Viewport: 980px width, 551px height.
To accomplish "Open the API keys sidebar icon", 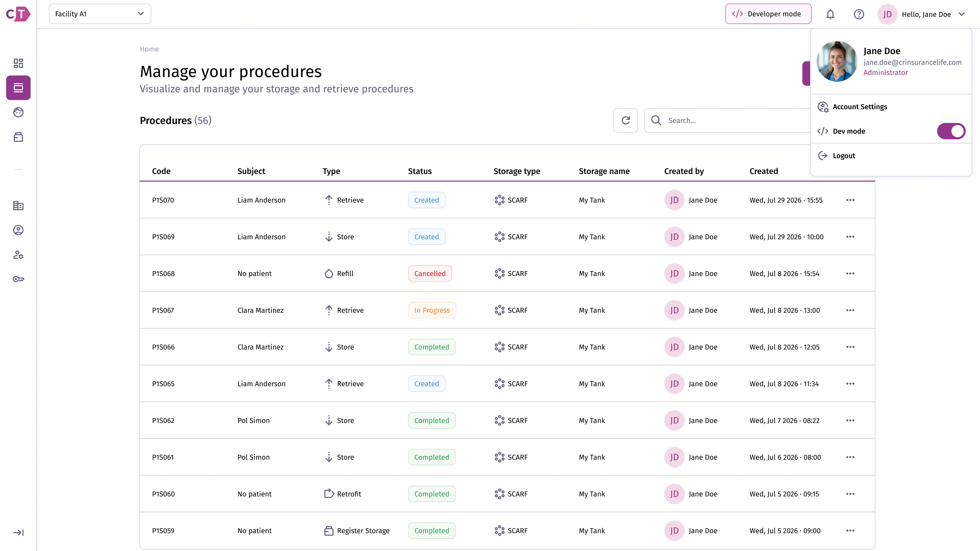I will point(18,279).
